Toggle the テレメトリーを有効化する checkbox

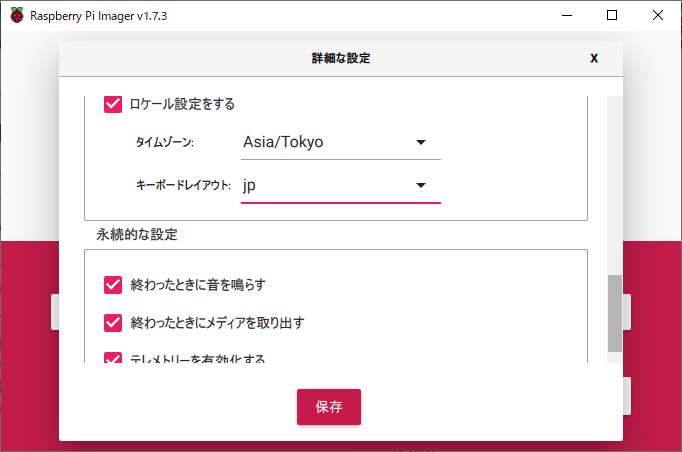point(113,357)
